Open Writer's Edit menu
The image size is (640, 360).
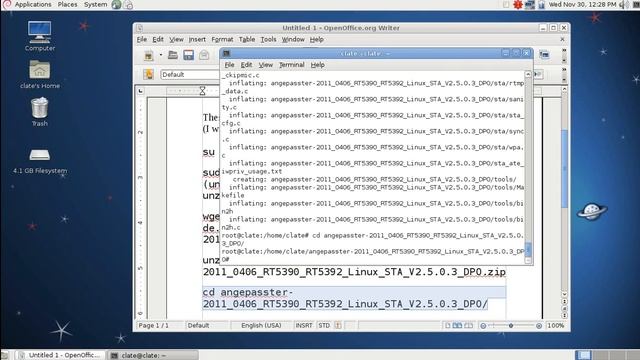(158, 40)
